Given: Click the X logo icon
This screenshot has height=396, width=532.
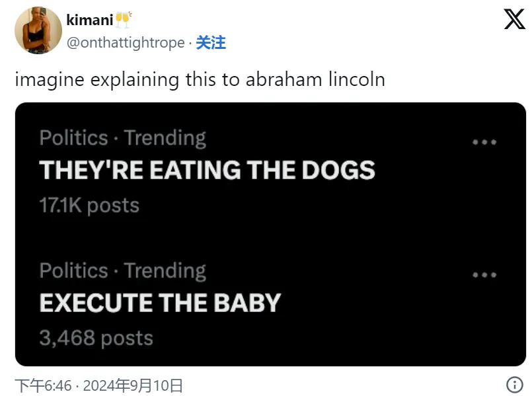Looking at the screenshot, I should 514,20.
